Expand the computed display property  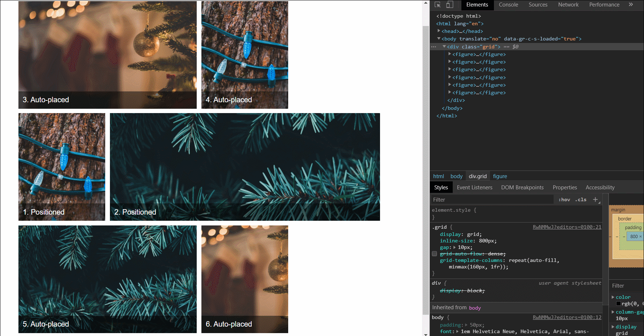pyautogui.click(x=613, y=327)
